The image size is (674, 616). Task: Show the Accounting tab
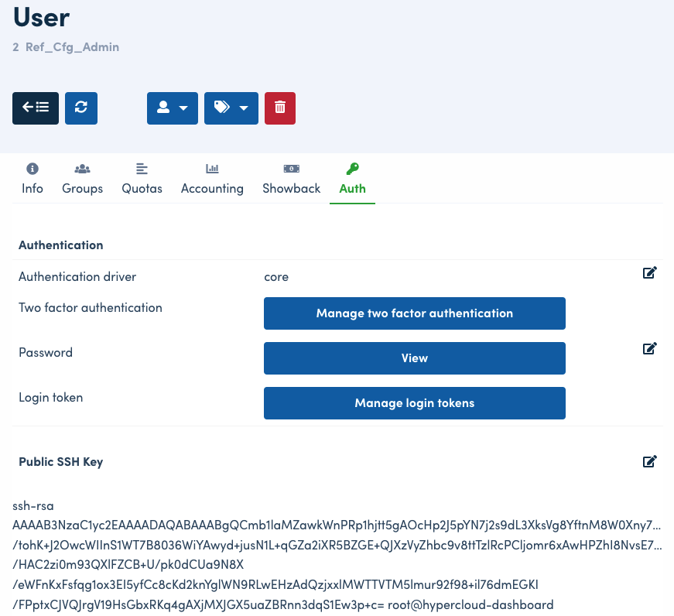(212, 180)
